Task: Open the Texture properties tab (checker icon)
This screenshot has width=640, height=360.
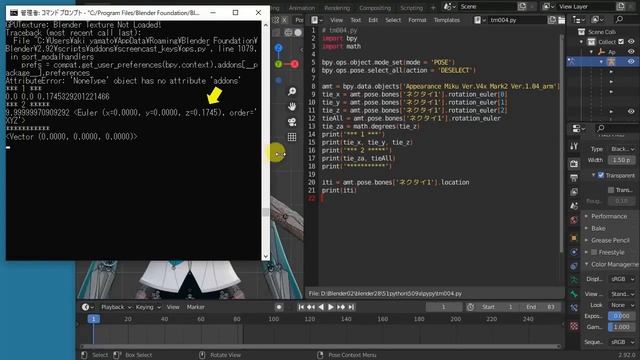Action: [574, 326]
